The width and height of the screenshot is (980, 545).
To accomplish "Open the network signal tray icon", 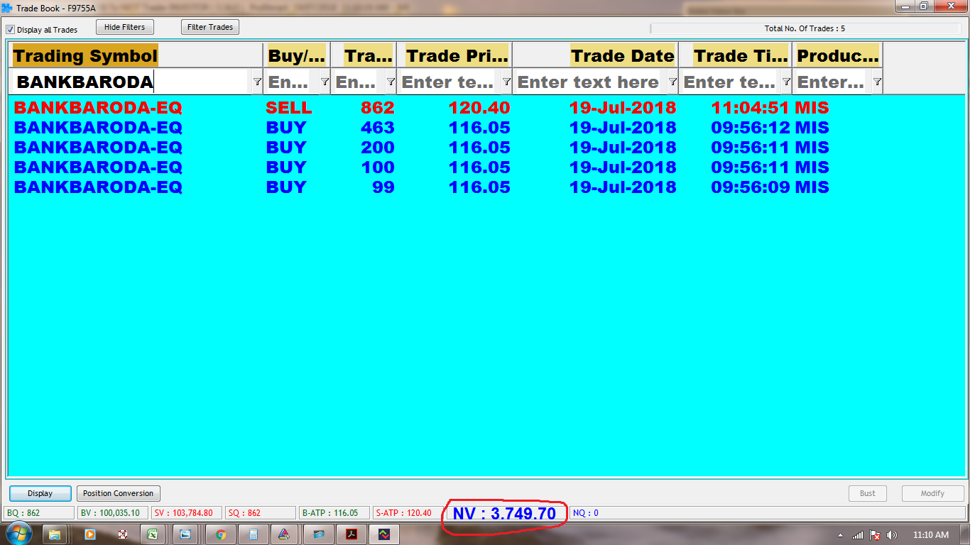I will coord(858,535).
